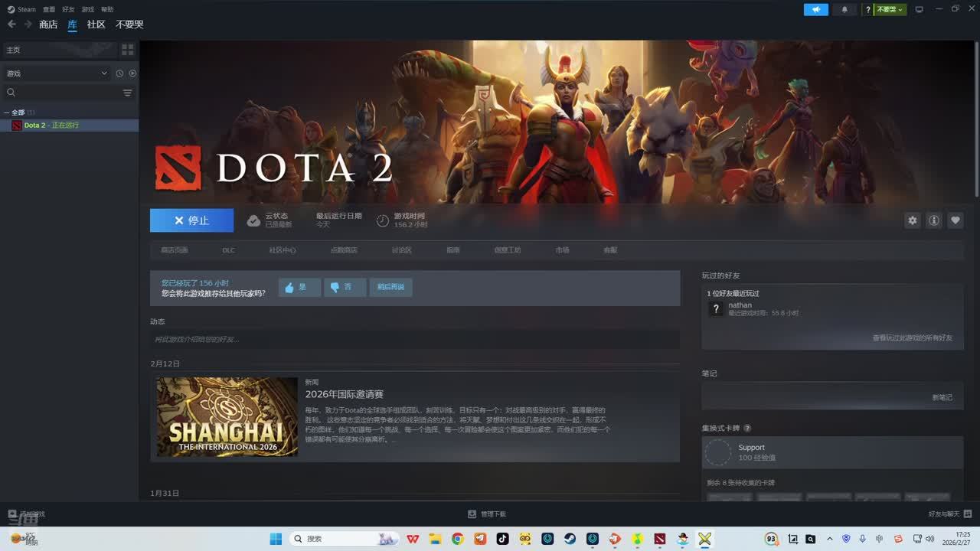Screen dimensions: 980x551
Task: Show Dota 2 game info icon
Action: pos(934,220)
